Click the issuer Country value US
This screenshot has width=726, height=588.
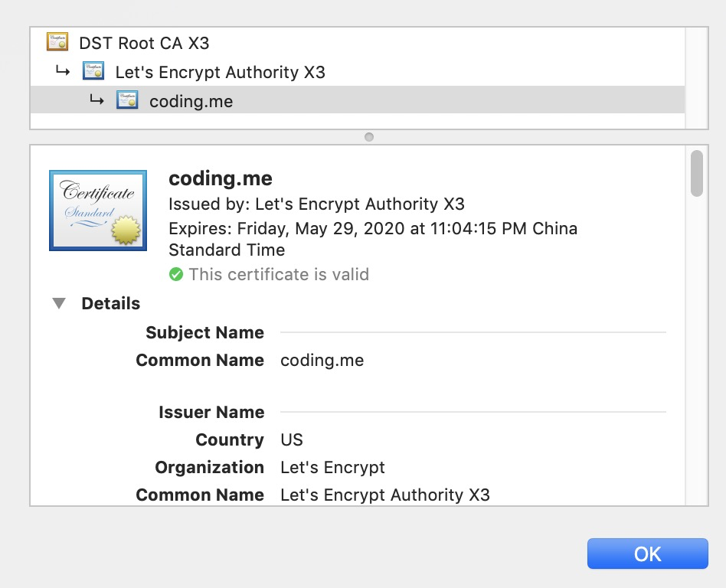click(292, 440)
